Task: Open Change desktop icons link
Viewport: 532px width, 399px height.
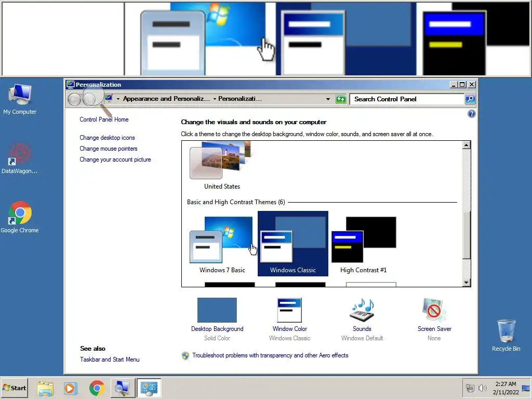Action: (107, 138)
